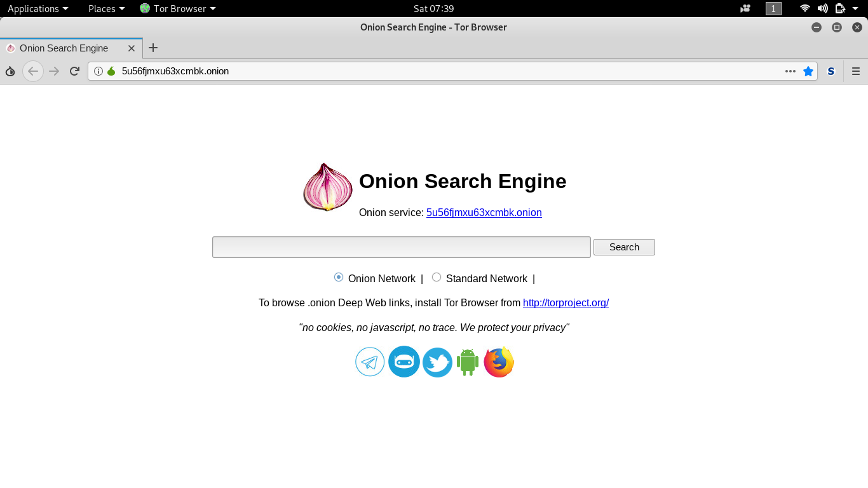Open the Tor Browser app menu in top panel

pos(178,8)
